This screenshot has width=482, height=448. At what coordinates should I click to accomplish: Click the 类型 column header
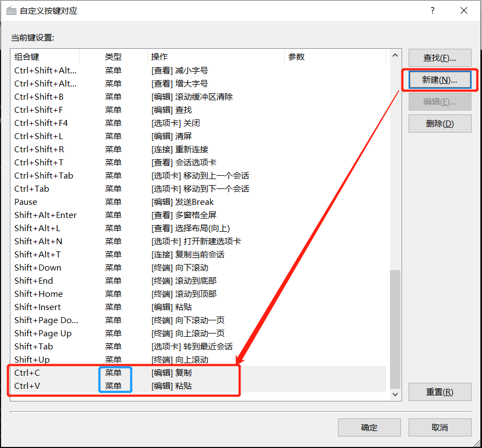[113, 56]
